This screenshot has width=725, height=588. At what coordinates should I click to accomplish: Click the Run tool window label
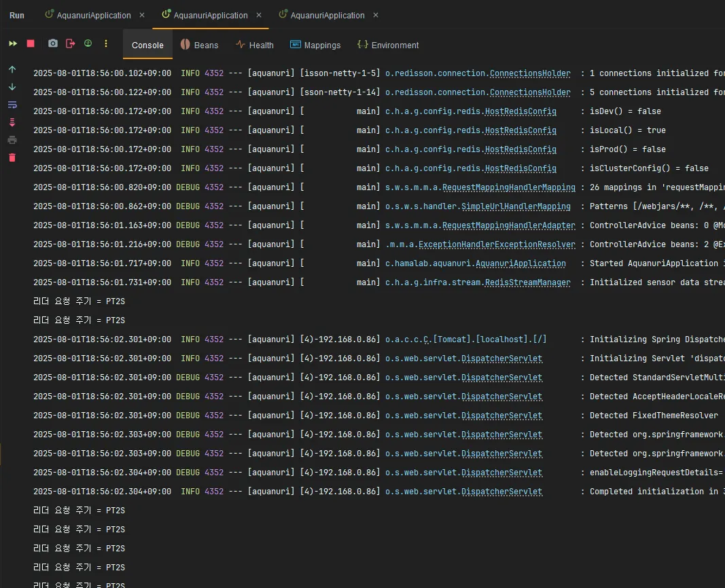(16, 15)
